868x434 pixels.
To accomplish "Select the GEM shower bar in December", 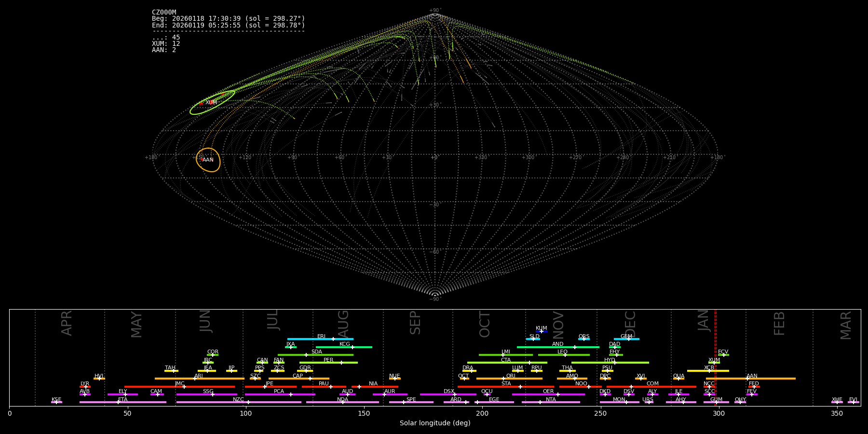I will coord(626,339).
